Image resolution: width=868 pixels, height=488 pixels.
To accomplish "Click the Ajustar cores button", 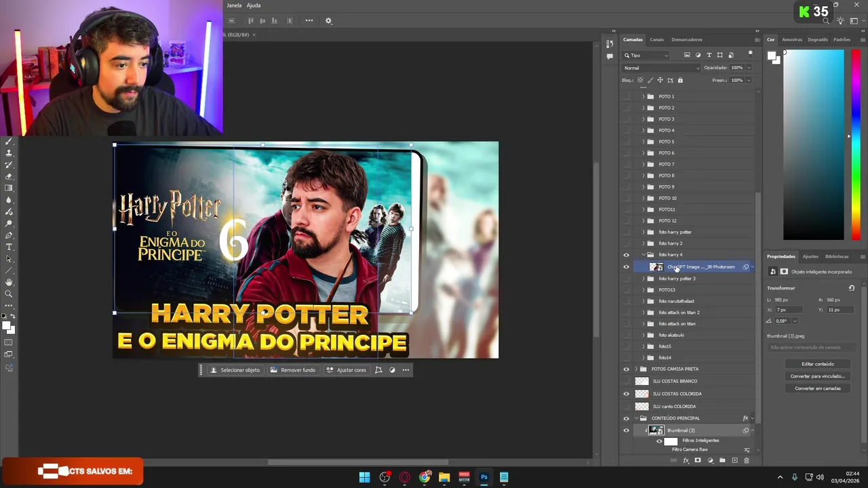I will pyautogui.click(x=346, y=370).
